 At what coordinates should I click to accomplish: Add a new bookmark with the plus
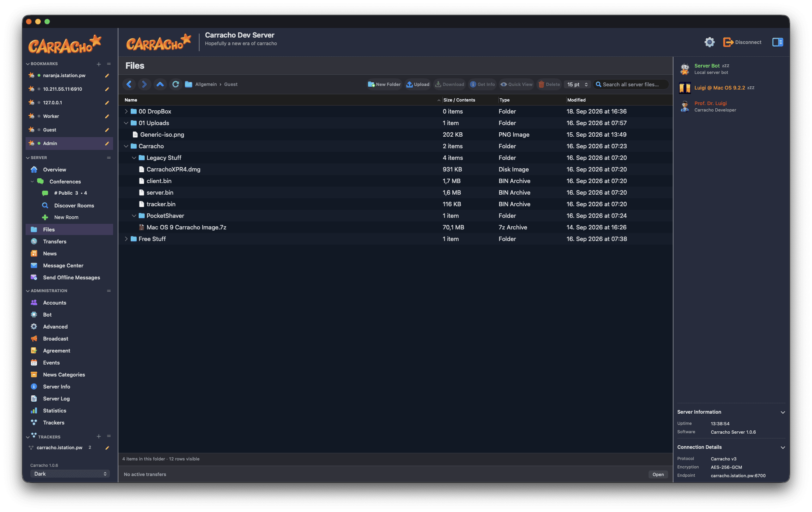click(99, 64)
